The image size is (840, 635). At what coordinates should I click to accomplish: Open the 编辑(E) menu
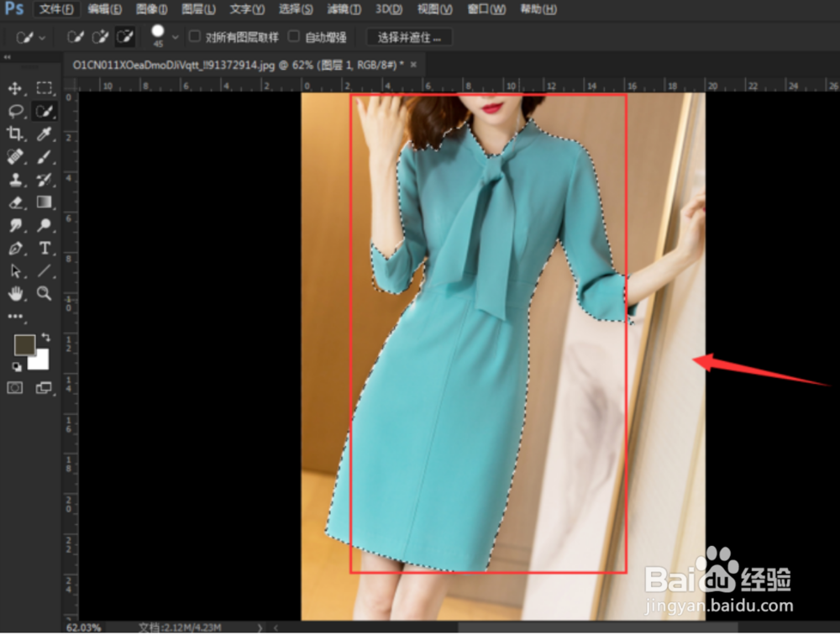pyautogui.click(x=104, y=9)
